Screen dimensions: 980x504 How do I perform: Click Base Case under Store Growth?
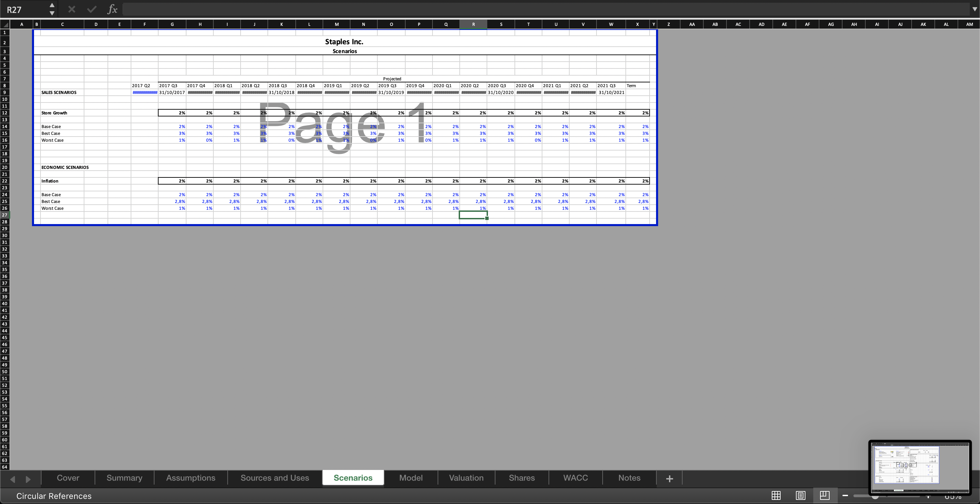pyautogui.click(x=51, y=127)
